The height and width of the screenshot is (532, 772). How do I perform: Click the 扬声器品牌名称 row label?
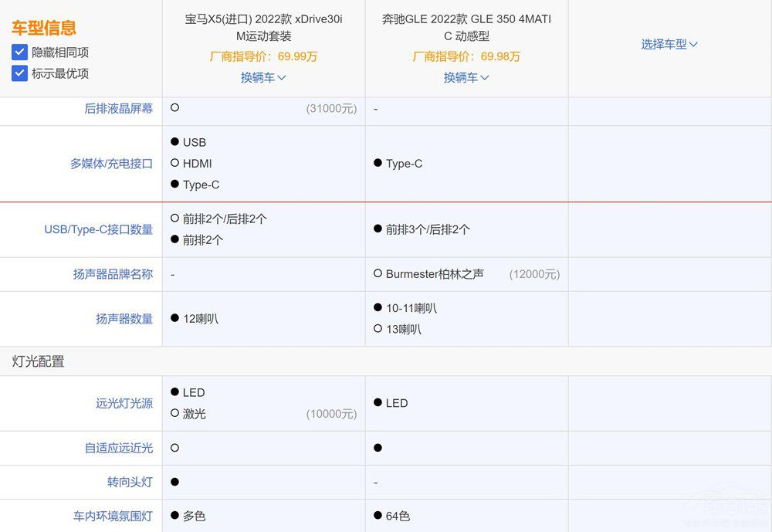pyautogui.click(x=113, y=274)
